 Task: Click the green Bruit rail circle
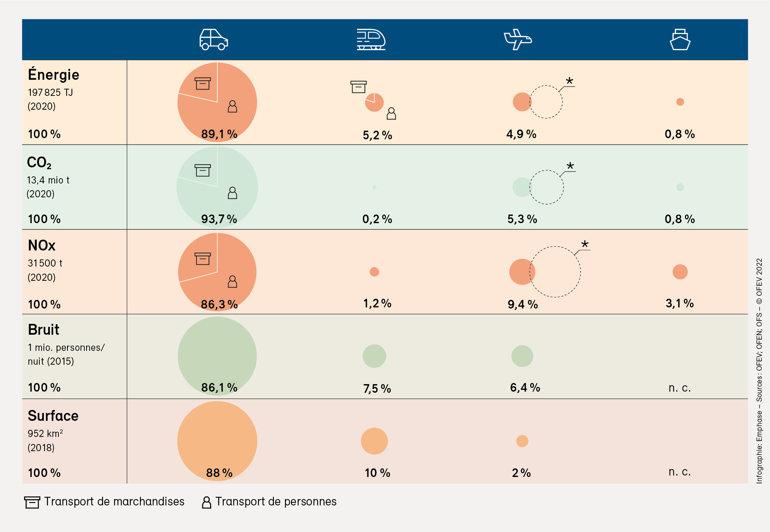pyautogui.click(x=374, y=356)
